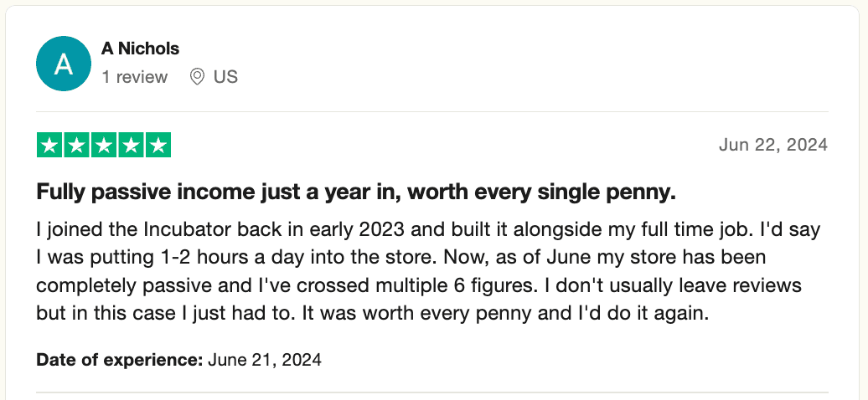Click the first green rating star
The height and width of the screenshot is (400, 868).
50,145
